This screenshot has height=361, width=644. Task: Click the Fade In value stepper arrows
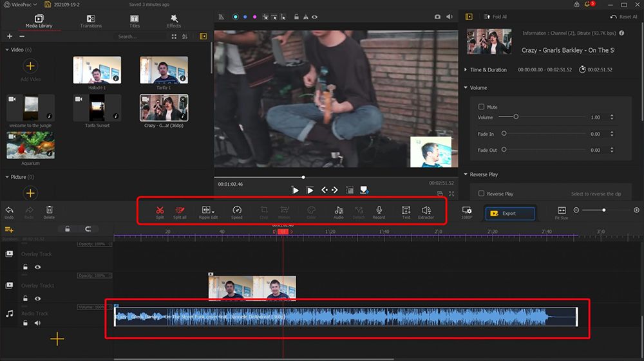pyautogui.click(x=612, y=134)
